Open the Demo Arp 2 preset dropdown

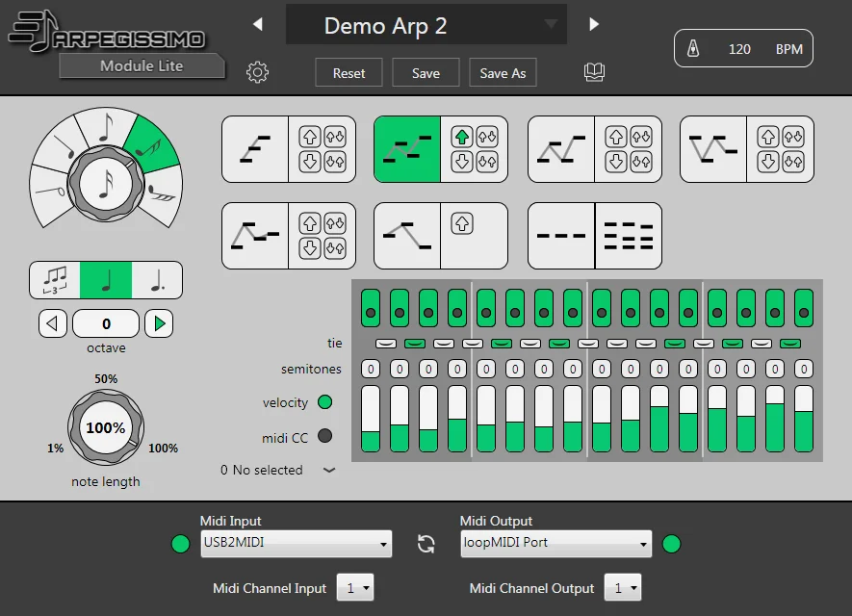(x=426, y=24)
